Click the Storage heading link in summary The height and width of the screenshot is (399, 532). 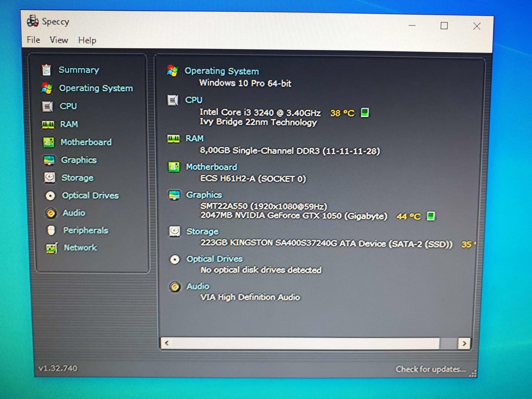click(203, 231)
